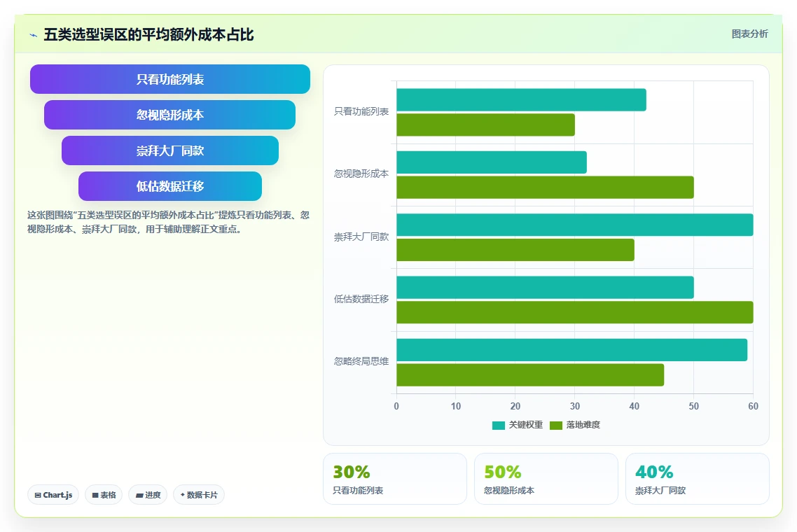Click y-axis label 低估数据迁移
This screenshot has height=532, width=797.
[361, 300]
